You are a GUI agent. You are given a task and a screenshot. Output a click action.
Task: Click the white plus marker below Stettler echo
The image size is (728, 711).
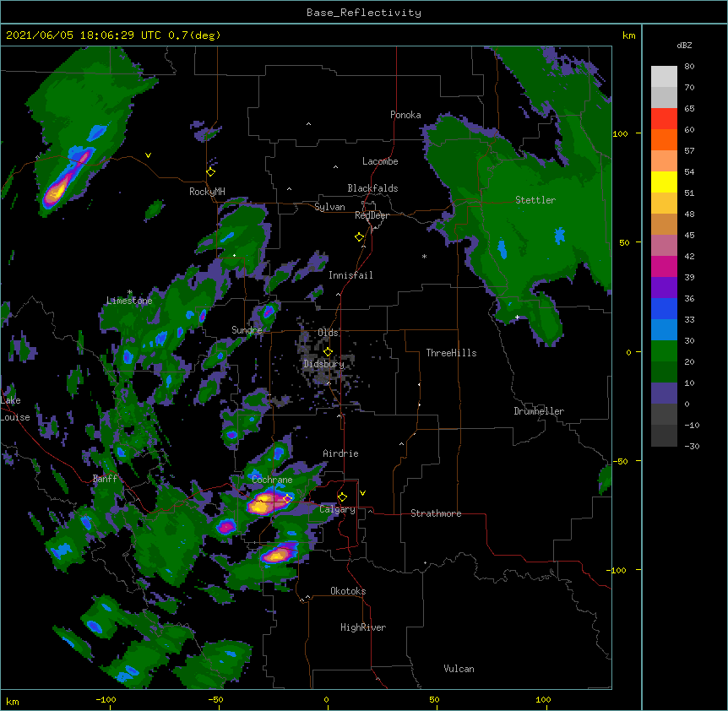pyautogui.click(x=517, y=317)
